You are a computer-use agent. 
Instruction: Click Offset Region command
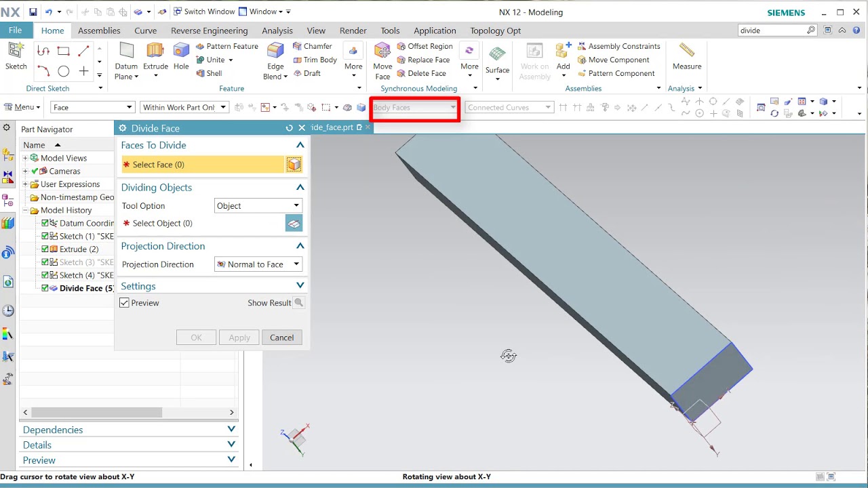tap(425, 46)
